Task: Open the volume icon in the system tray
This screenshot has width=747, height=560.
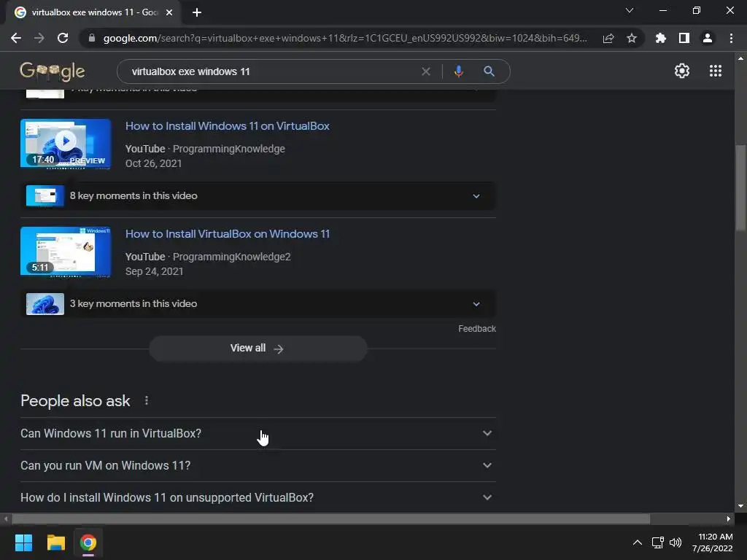Action: point(675,542)
